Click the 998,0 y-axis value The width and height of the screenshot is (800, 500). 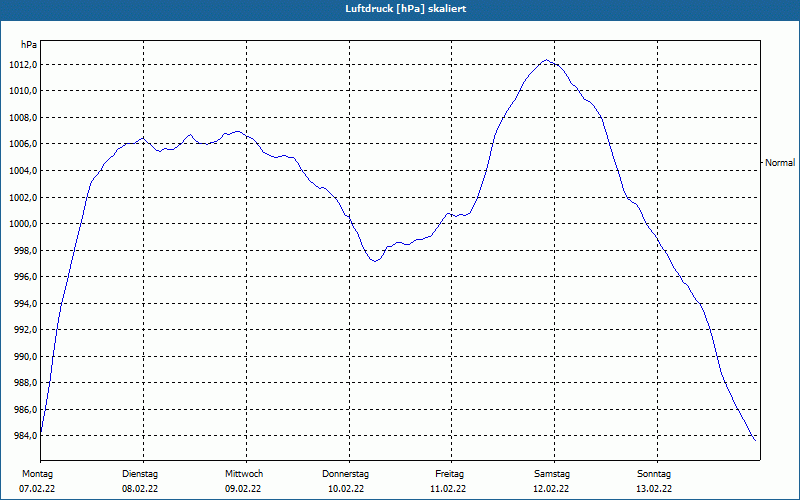pos(25,250)
